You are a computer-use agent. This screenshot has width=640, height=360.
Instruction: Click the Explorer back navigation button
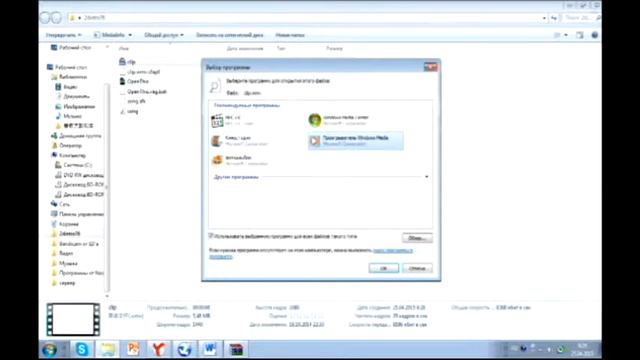click(x=45, y=18)
